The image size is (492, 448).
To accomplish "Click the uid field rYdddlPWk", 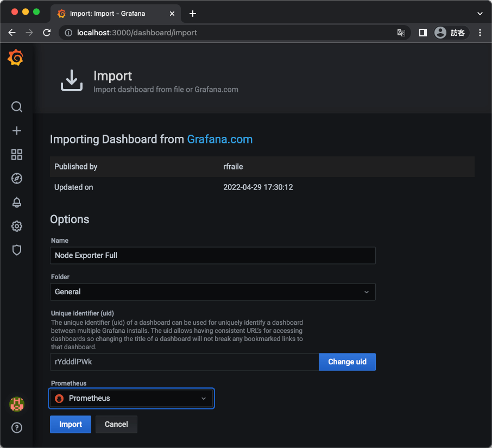I will coord(185,362).
